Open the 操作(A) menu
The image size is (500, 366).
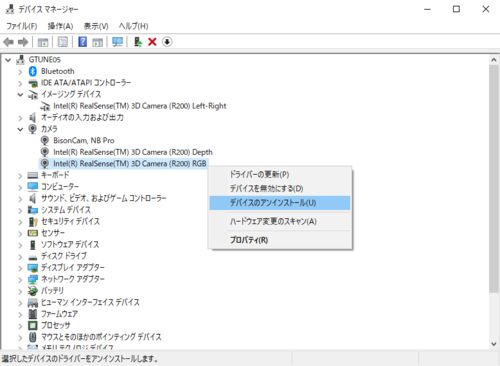pos(60,26)
